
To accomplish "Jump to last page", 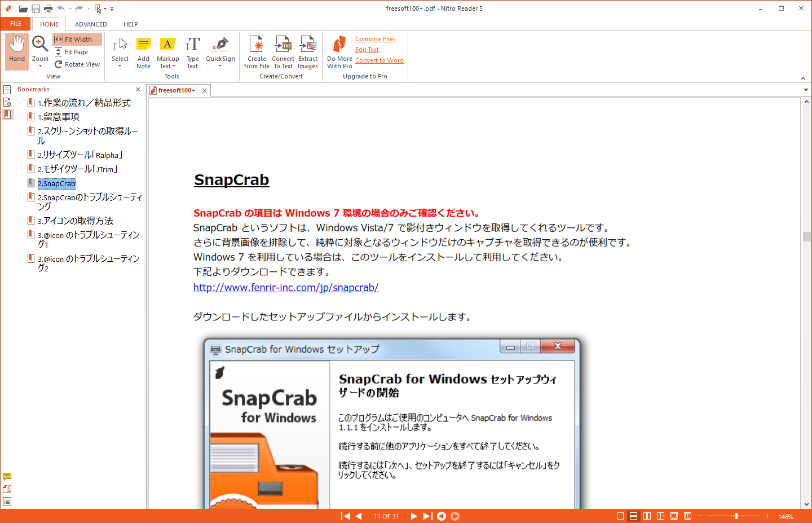I will pyautogui.click(x=427, y=516).
